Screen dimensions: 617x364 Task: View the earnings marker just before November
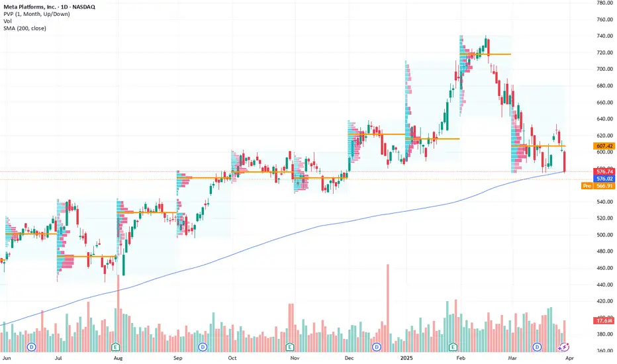point(289,347)
